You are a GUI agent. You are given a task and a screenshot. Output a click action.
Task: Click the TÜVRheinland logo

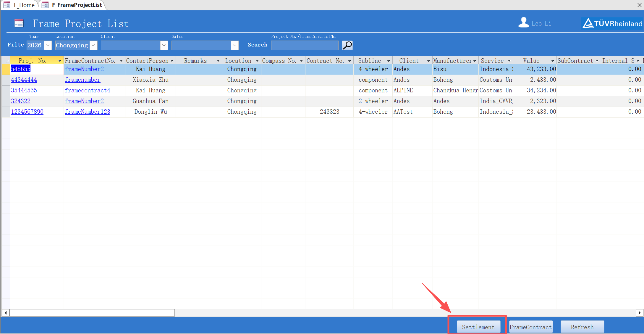(x=612, y=23)
